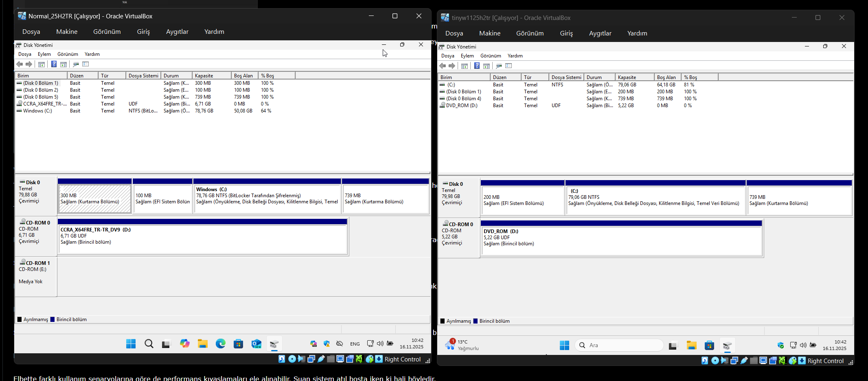
Task: Select the Windows (C:) row in left volume list
Action: click(x=37, y=111)
